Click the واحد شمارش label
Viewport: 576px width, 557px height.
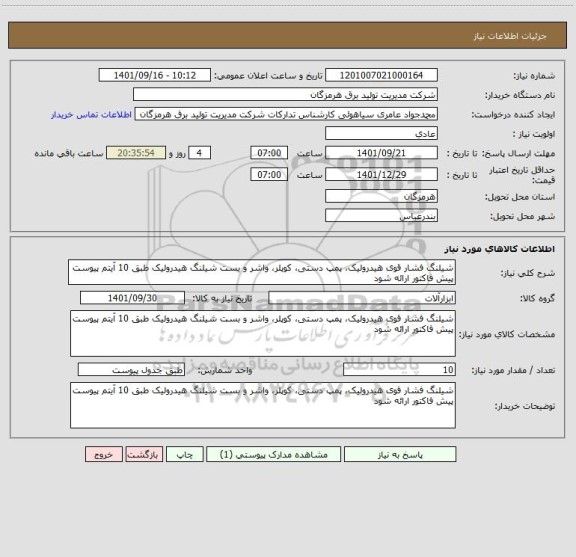click(x=225, y=371)
